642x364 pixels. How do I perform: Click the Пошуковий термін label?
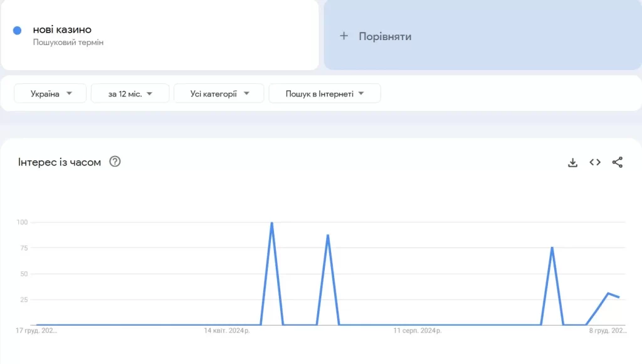[x=68, y=42]
